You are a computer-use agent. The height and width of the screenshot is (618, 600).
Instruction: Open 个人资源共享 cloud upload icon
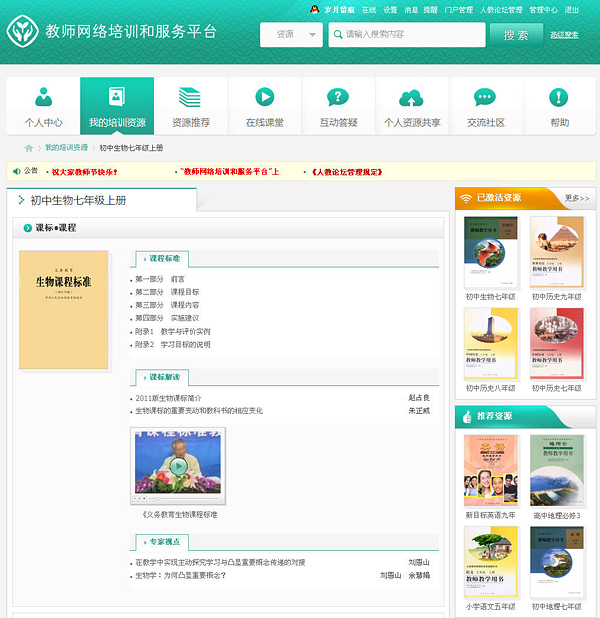(x=411, y=98)
